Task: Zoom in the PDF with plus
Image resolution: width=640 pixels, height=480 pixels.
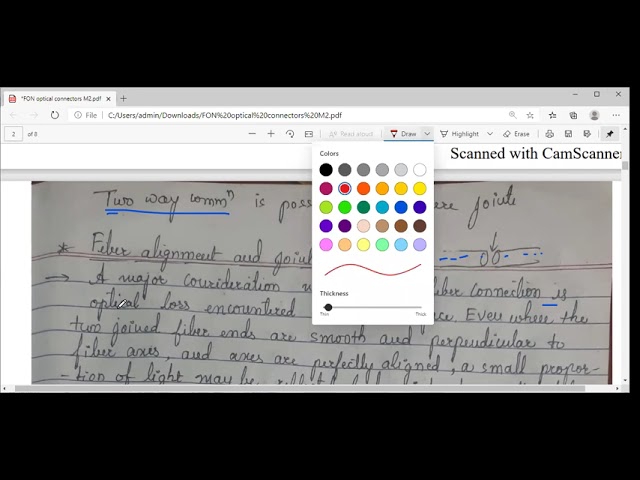Action: [x=271, y=134]
